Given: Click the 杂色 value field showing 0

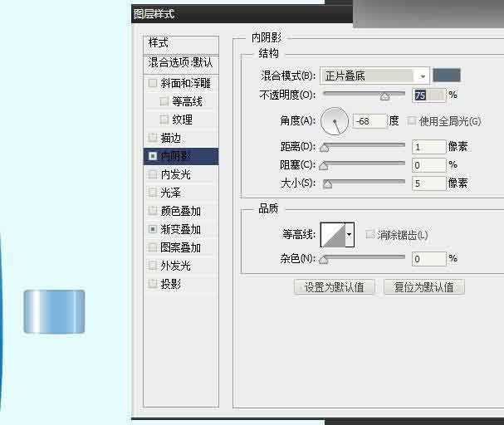Looking at the screenshot, I should (428, 259).
